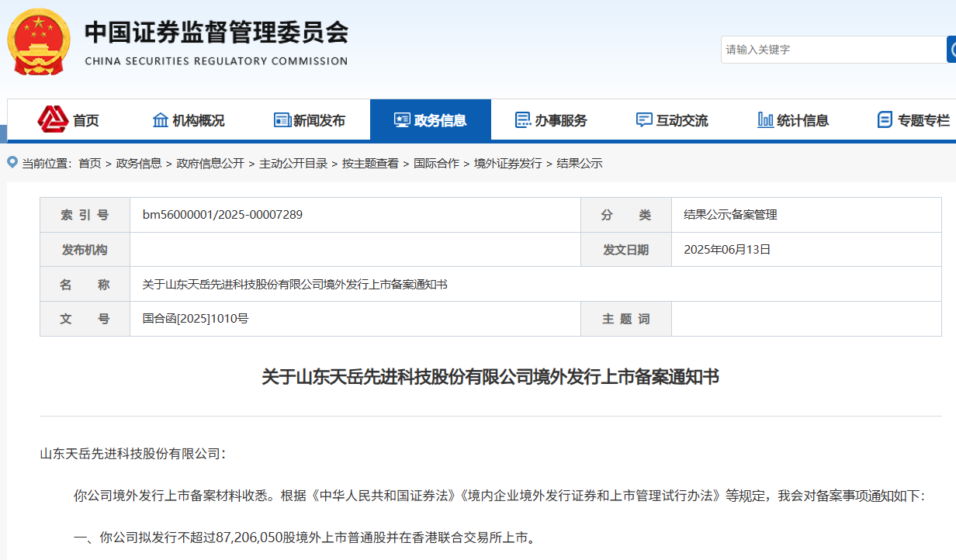
Task: Click the CSRC national emblem logo
Action: 38,42
